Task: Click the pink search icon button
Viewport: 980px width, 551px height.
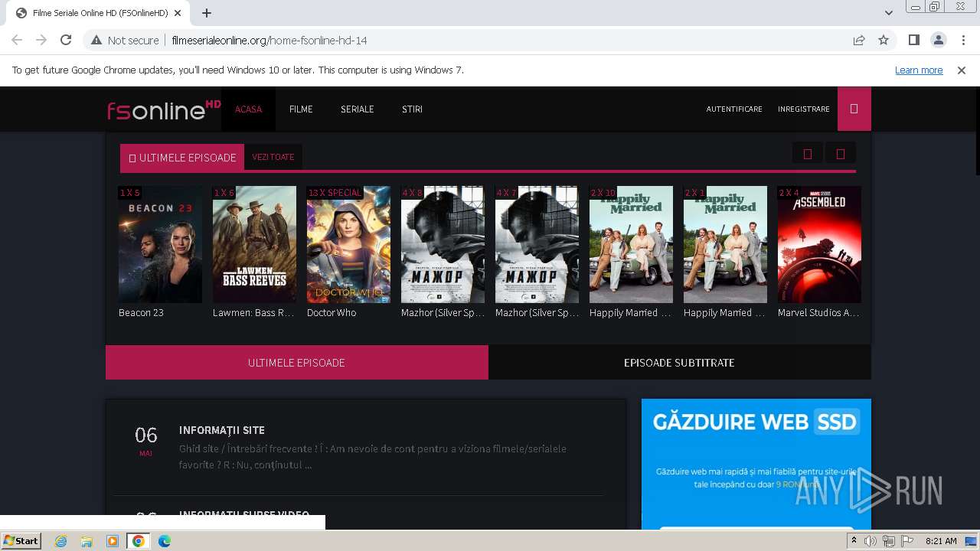Action: 854,109
